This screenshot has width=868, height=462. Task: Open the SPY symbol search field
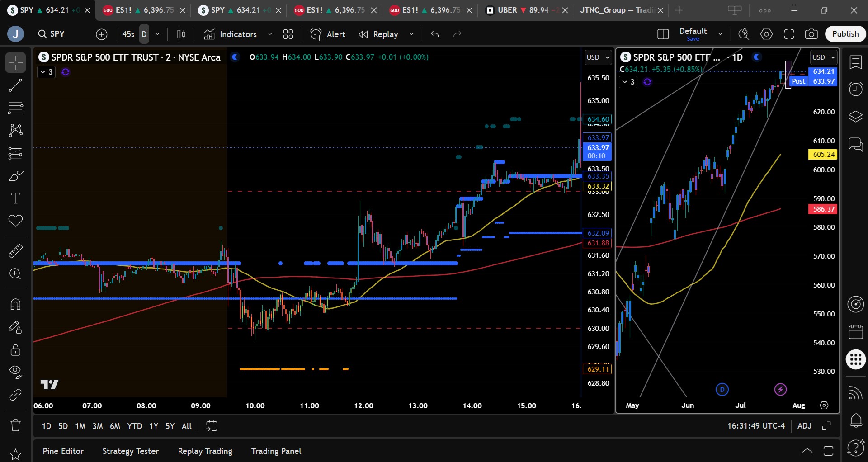click(x=51, y=34)
